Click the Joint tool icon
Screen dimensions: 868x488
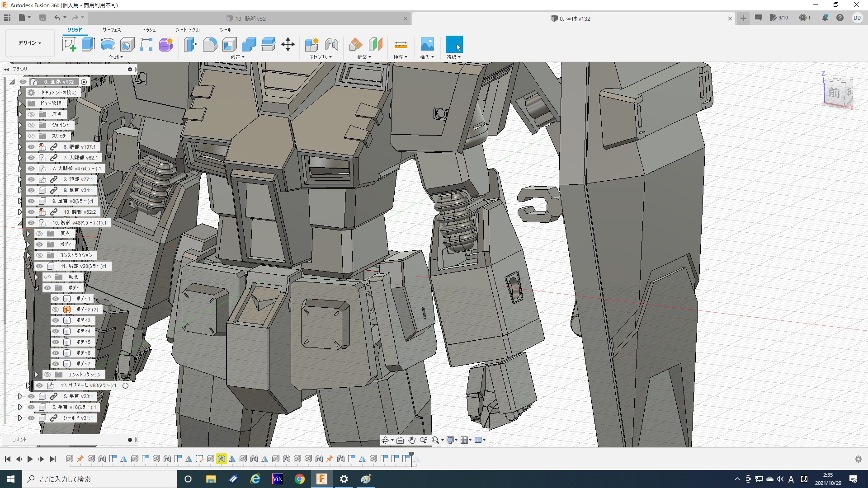pyautogui.click(x=332, y=44)
